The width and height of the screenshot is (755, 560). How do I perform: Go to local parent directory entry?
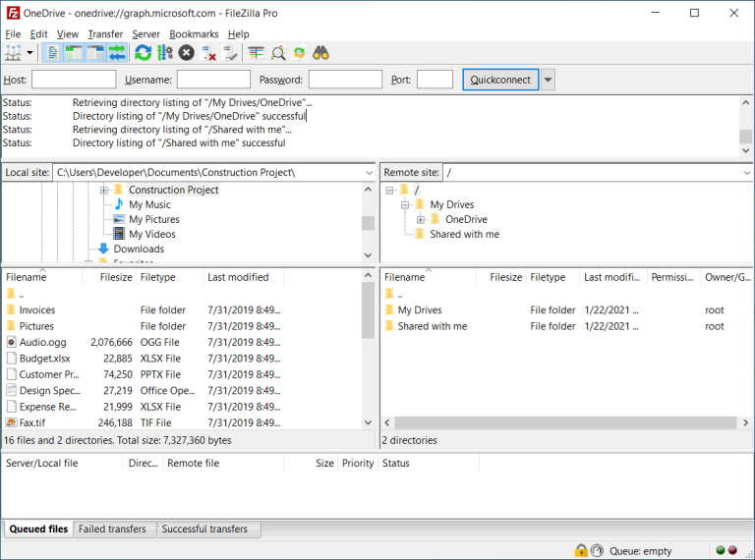pyautogui.click(x=182, y=294)
